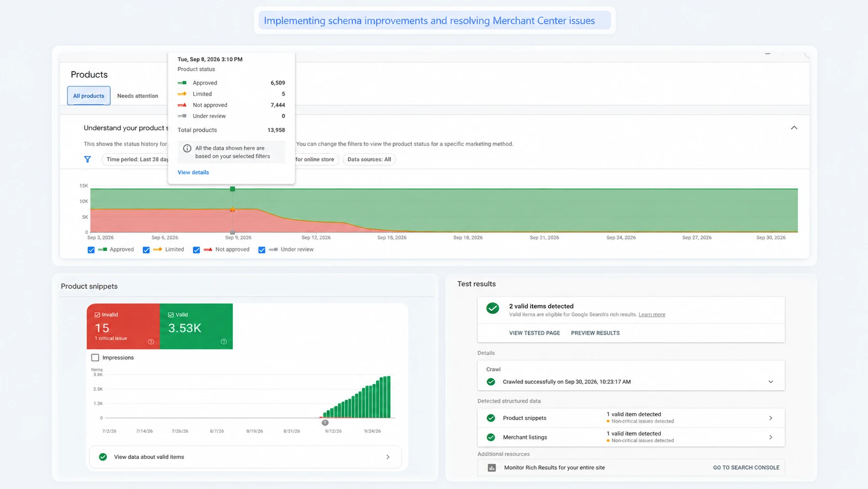Click the filter funnel icon
Viewport: 868px width, 489px height.
87,160
